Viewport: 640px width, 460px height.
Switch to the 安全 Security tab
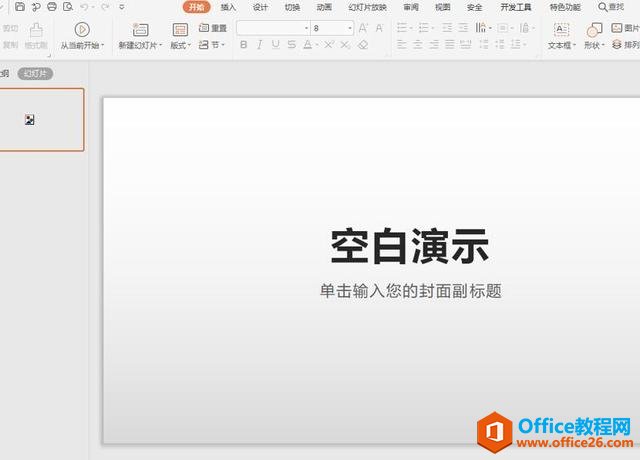[474, 7]
